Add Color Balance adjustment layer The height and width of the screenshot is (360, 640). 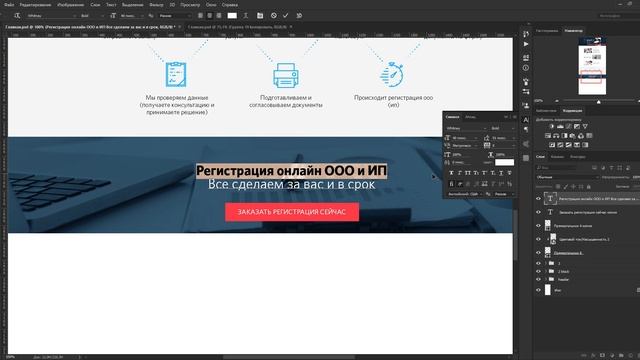pos(556,136)
